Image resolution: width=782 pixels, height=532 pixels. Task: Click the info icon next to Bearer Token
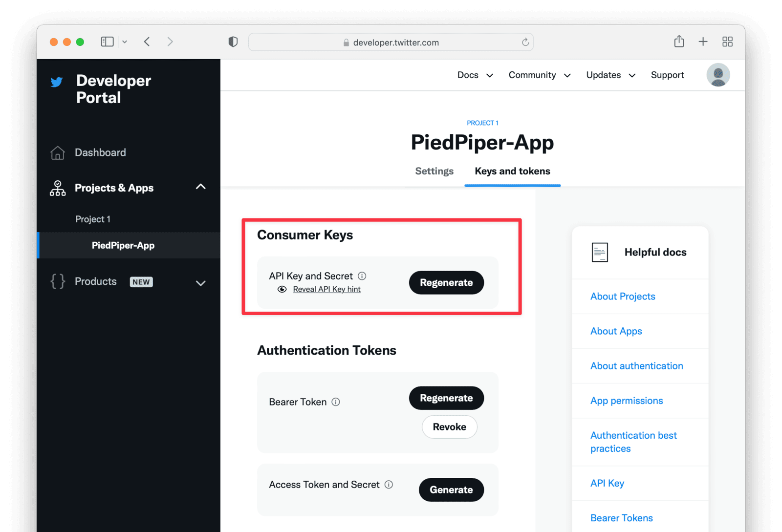[x=336, y=402]
